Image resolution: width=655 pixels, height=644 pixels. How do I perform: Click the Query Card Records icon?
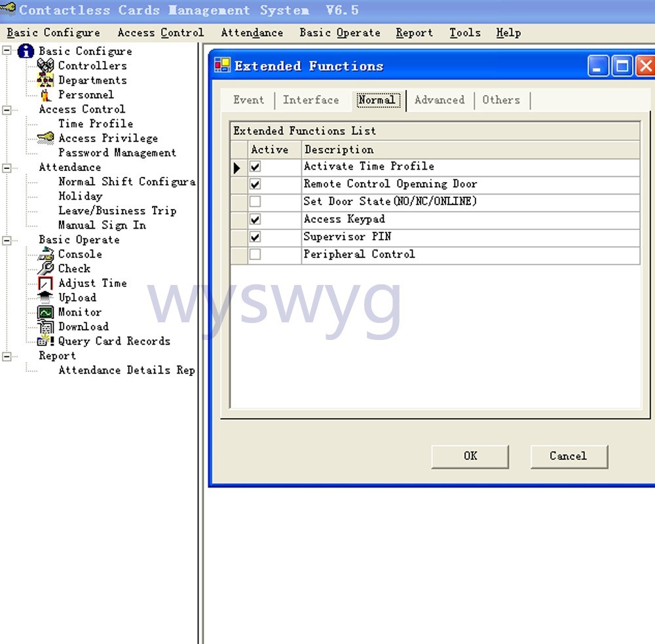[x=45, y=341]
